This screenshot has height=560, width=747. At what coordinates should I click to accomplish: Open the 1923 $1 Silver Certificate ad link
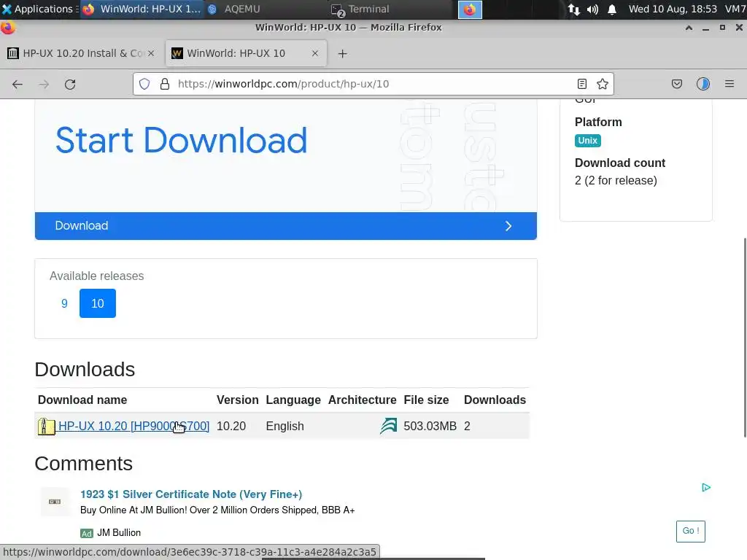click(x=191, y=494)
